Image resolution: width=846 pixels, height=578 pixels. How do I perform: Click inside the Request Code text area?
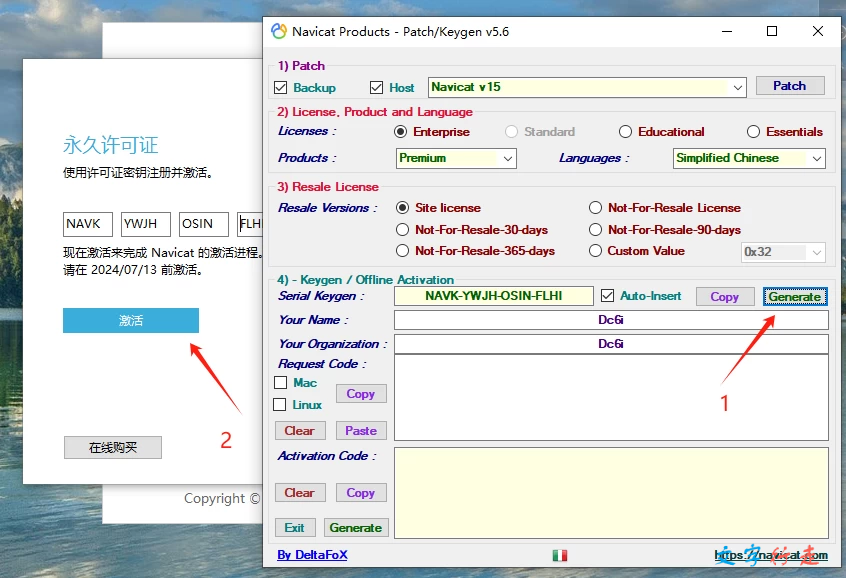coord(611,398)
